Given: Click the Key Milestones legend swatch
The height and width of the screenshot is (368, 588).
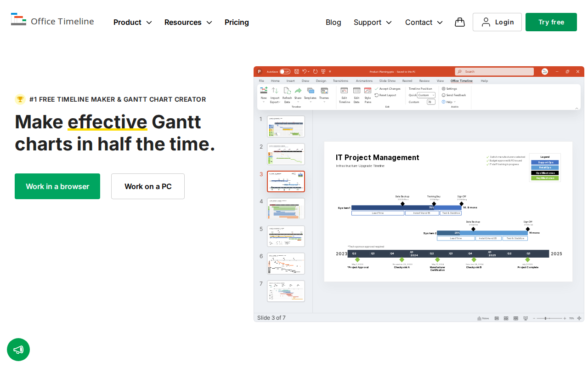Looking at the screenshot, I should point(545,178).
